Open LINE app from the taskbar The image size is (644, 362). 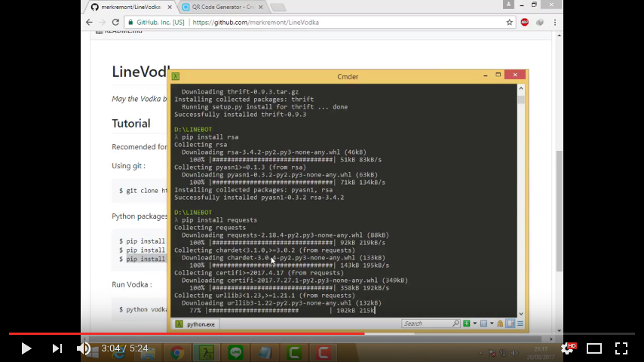click(x=235, y=352)
